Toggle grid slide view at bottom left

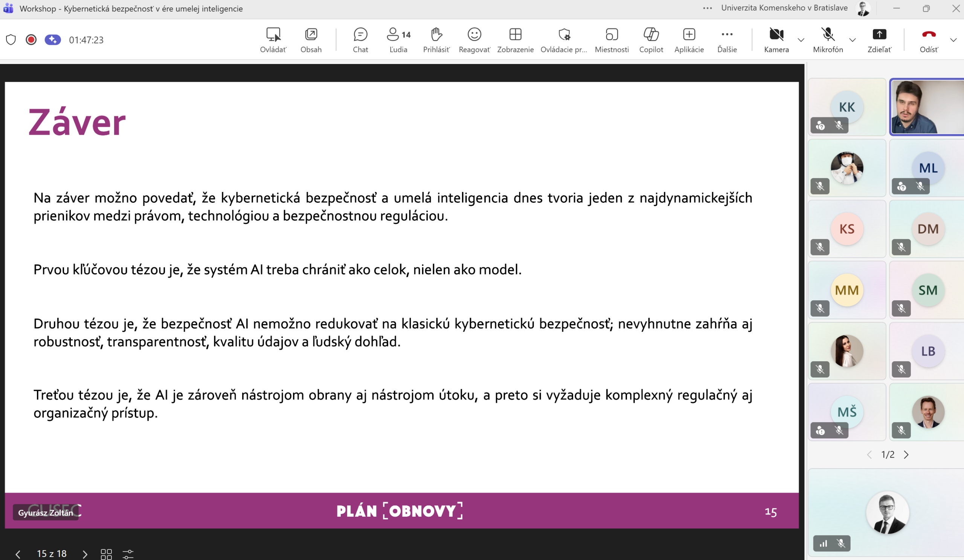click(x=106, y=553)
